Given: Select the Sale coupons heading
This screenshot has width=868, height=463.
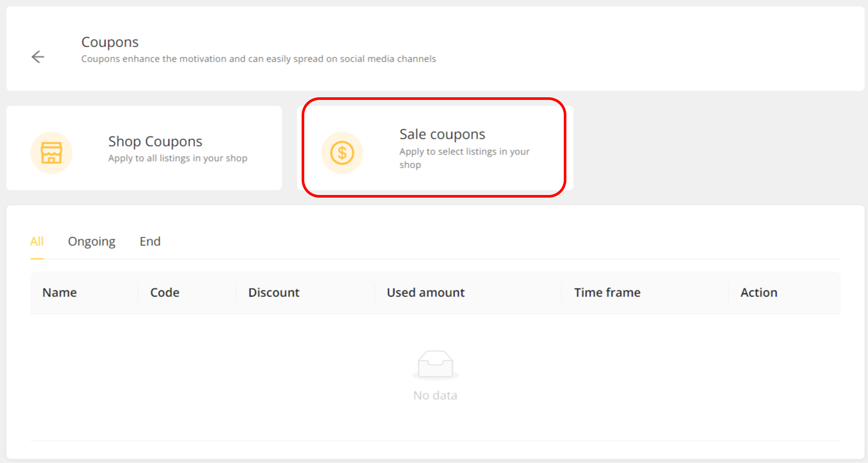Looking at the screenshot, I should coord(442,135).
